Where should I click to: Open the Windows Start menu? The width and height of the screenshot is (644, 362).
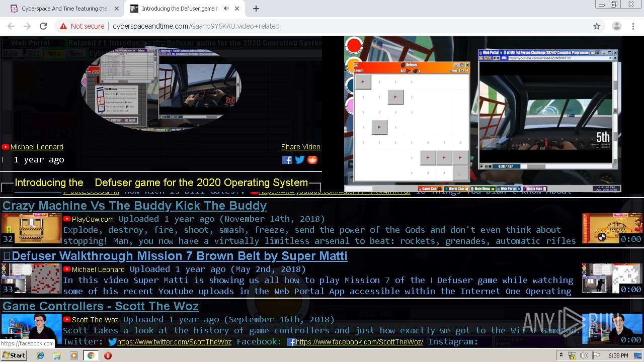[14, 355]
